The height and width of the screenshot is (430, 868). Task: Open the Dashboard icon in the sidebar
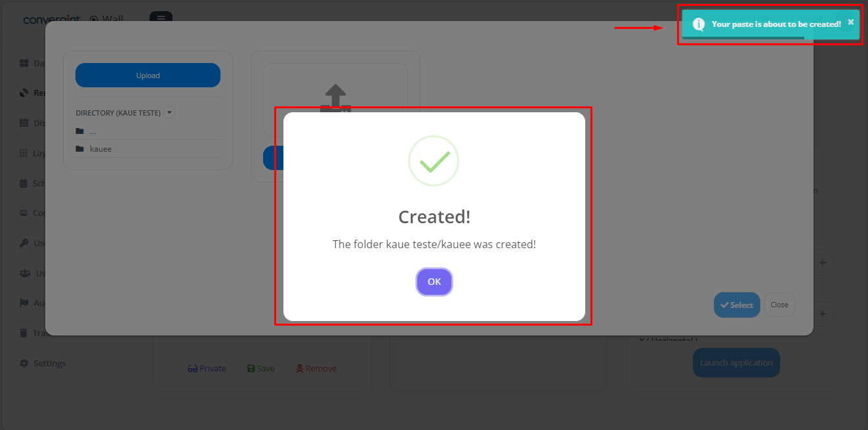pos(24,64)
